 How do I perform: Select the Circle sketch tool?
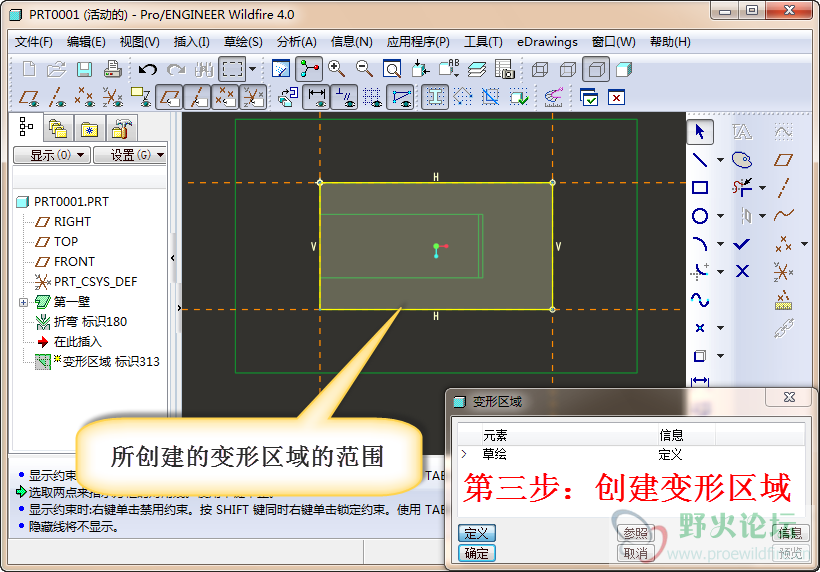click(x=700, y=215)
